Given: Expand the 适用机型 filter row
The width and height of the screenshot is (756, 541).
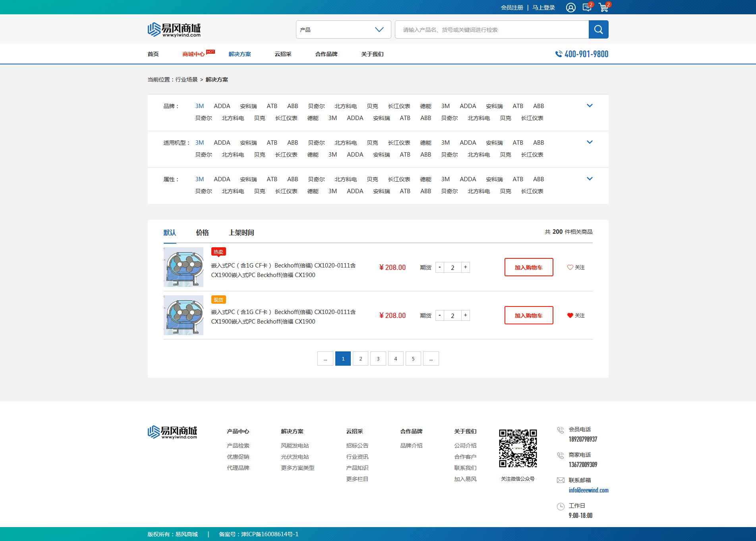Looking at the screenshot, I should coord(590,142).
